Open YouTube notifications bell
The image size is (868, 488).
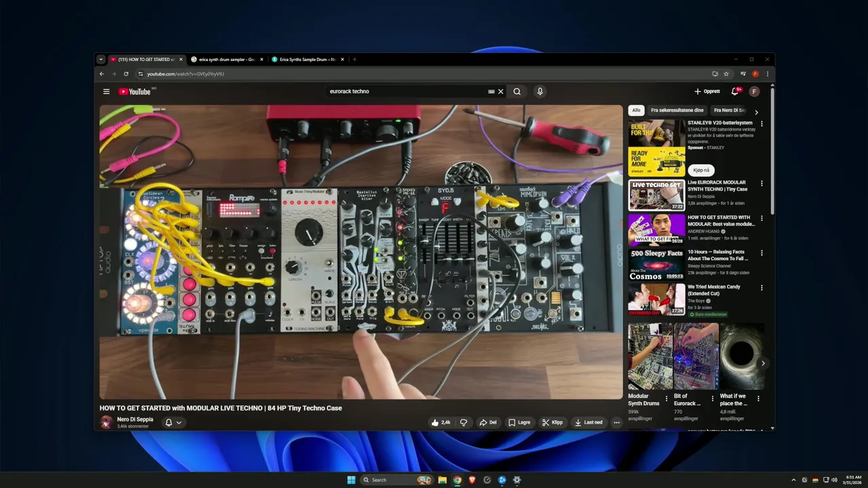[x=734, y=91]
